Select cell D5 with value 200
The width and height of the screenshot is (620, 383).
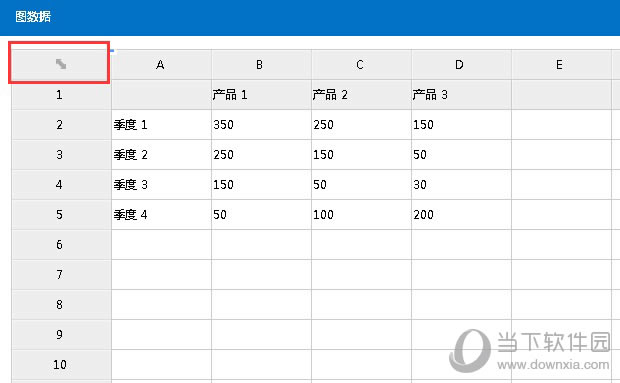point(461,215)
